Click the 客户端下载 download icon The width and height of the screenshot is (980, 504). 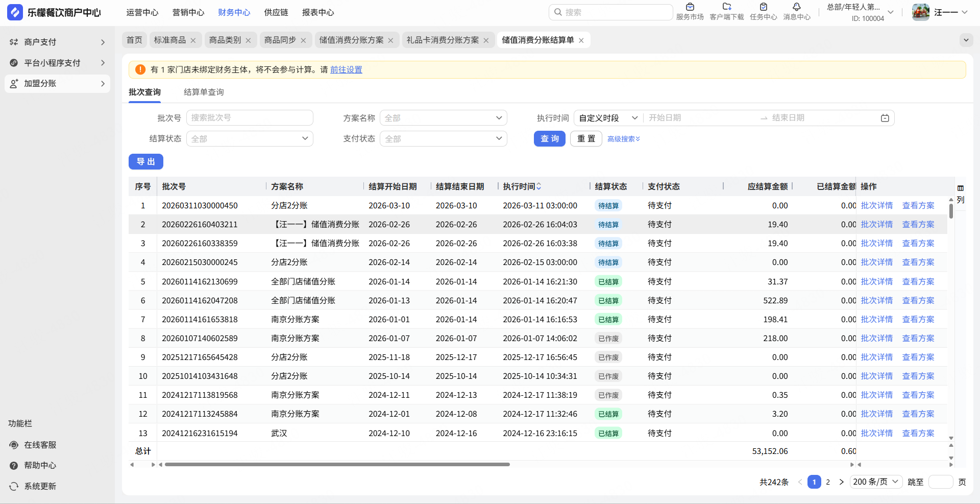pyautogui.click(x=726, y=7)
